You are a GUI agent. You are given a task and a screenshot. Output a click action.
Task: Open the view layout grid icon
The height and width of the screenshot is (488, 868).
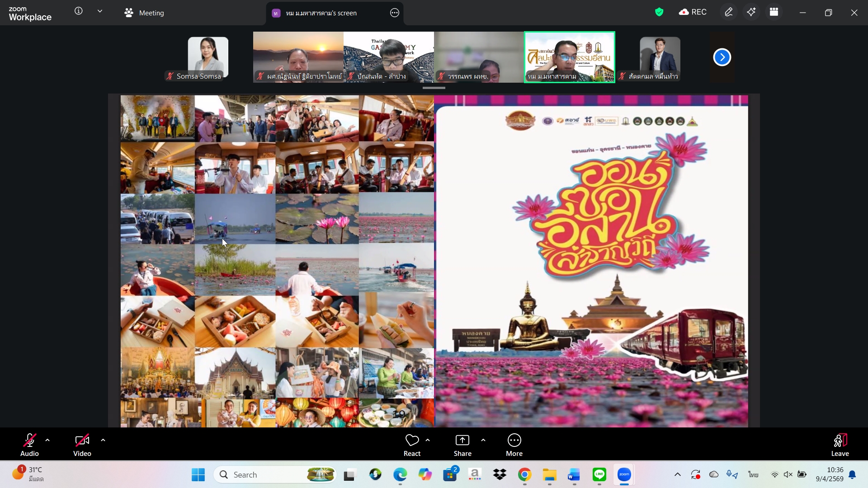coord(774,12)
